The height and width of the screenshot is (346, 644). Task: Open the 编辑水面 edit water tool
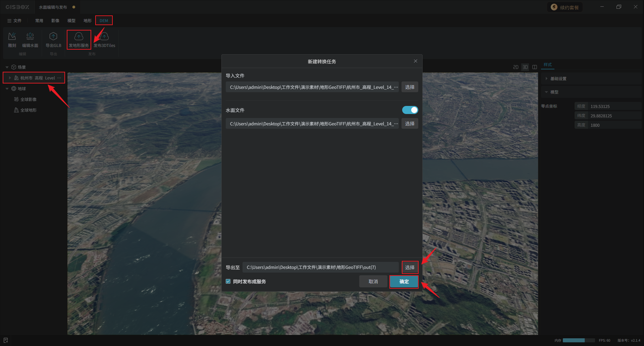30,37
